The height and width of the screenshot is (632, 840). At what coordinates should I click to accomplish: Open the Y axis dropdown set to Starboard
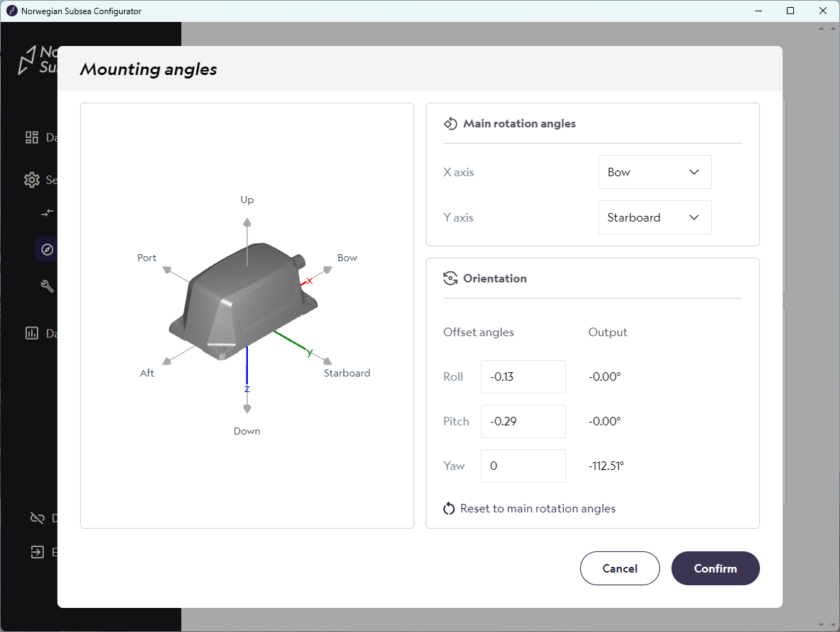654,217
